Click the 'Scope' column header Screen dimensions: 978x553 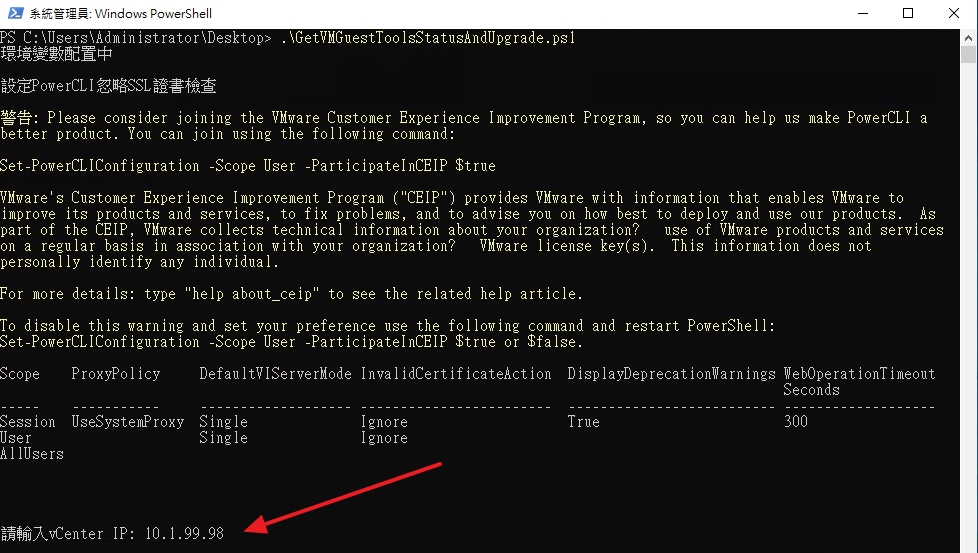click(x=20, y=374)
